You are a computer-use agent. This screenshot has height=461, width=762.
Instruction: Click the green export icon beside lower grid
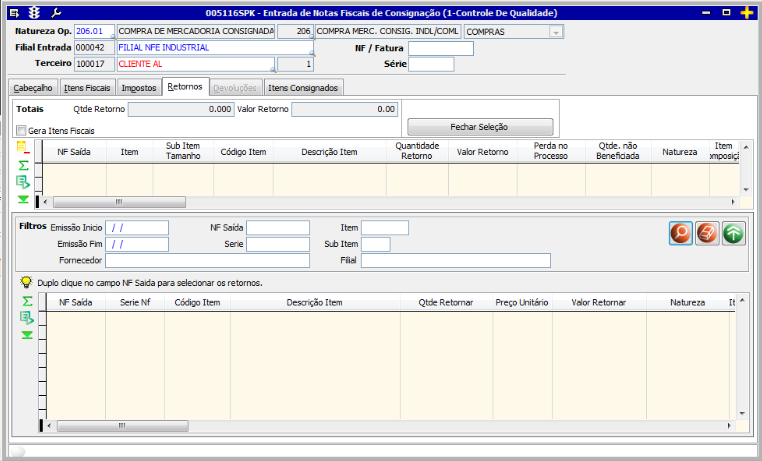[x=24, y=317]
